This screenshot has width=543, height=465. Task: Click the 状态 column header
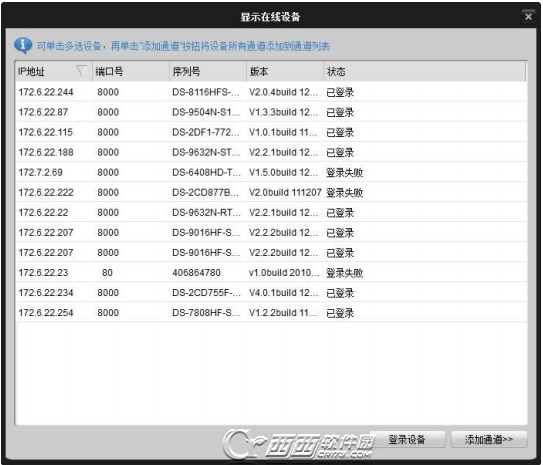coord(425,71)
